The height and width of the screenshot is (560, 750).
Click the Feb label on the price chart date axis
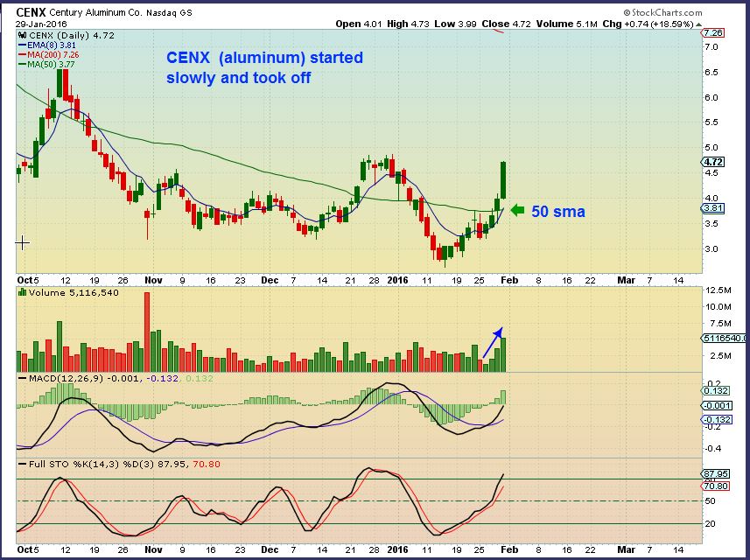509,280
